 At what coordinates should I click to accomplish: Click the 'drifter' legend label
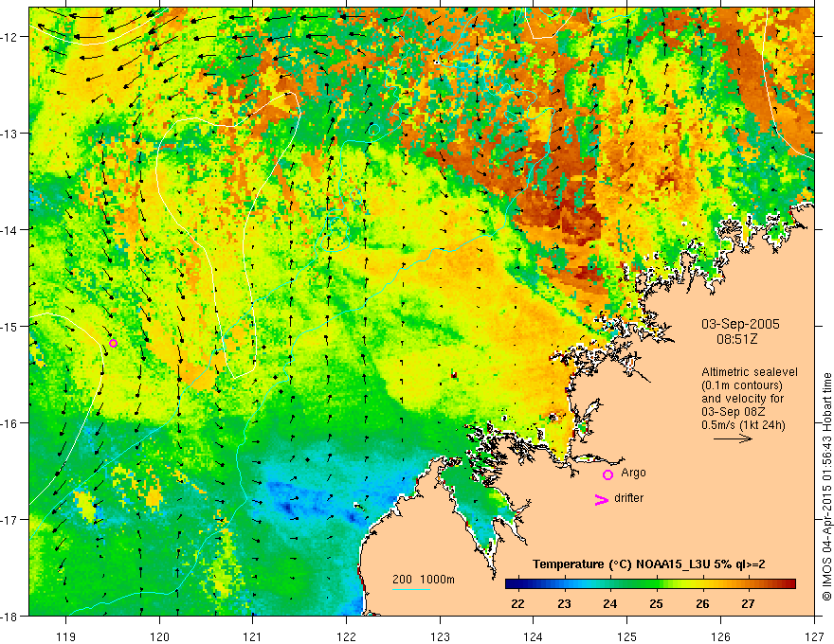point(628,498)
